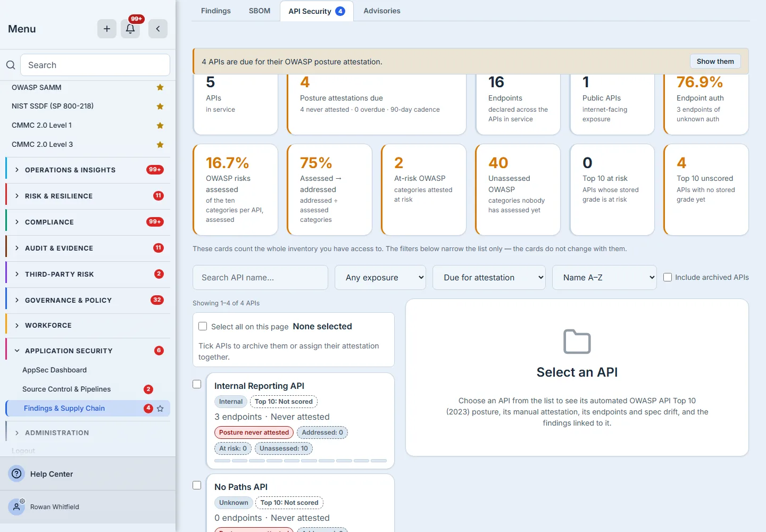The width and height of the screenshot is (766, 532).
Task: Tick Select all on this page
Action: [x=203, y=326]
